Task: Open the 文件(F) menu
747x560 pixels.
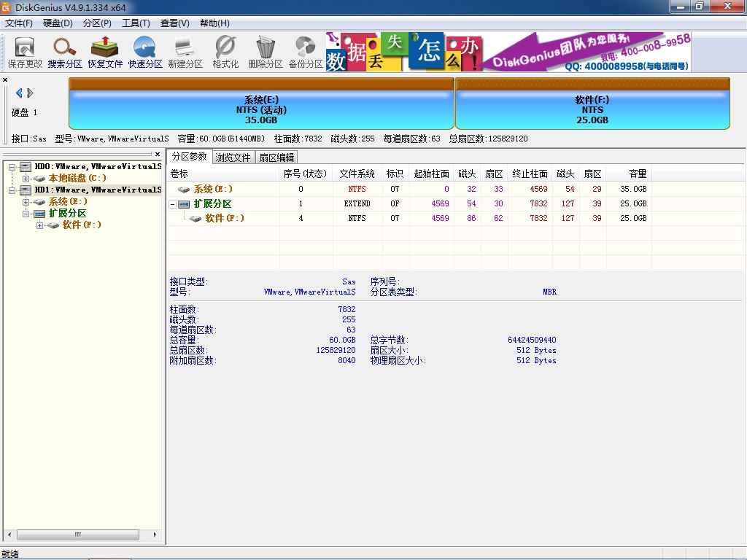Action: point(18,23)
